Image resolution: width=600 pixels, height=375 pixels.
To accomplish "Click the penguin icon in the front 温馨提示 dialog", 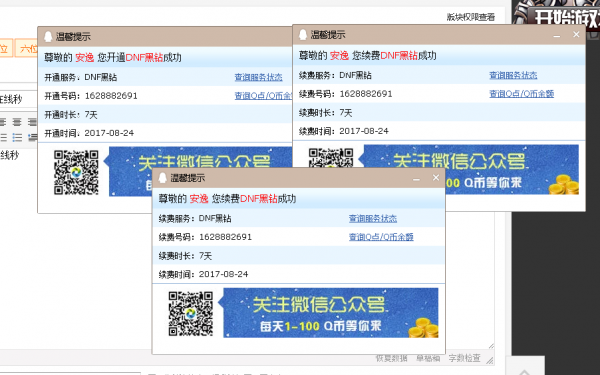I will (x=163, y=178).
